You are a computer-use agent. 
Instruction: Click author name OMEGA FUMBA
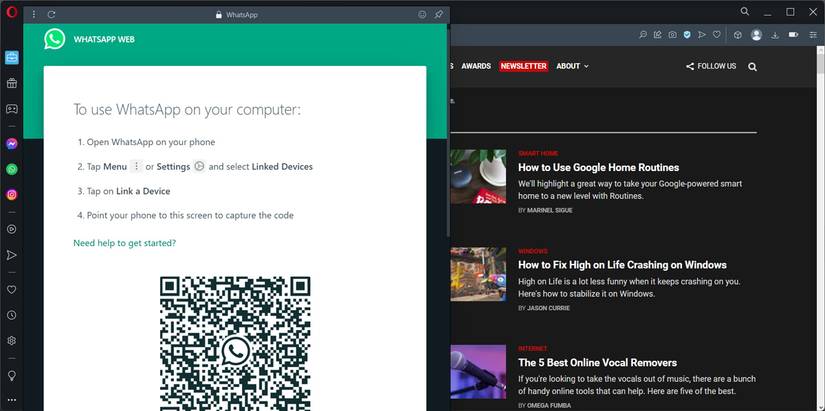(549, 406)
